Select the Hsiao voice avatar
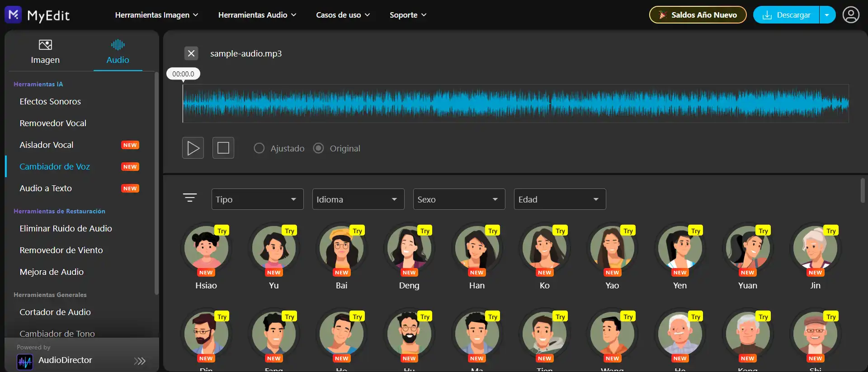This screenshot has height=372, width=868. pyautogui.click(x=206, y=248)
